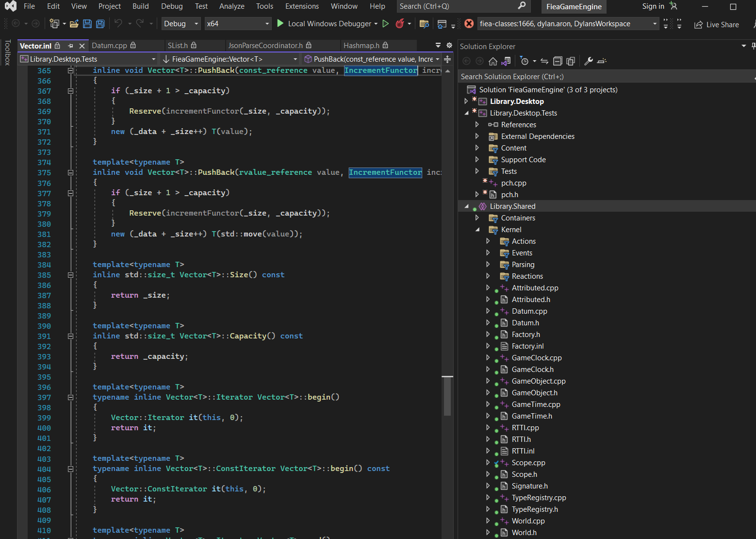Click the Live Share button
The width and height of the screenshot is (756, 539).
tap(717, 24)
